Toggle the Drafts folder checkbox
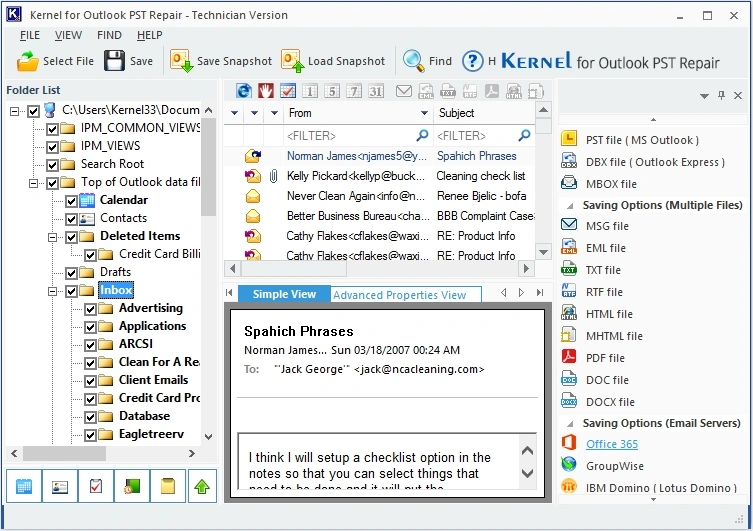The width and height of the screenshot is (753, 531). 72,273
